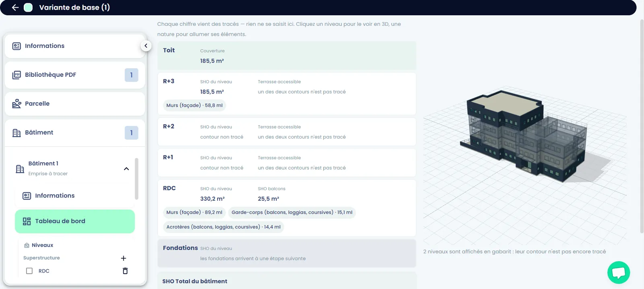Screen dimensions: 644x289
Task: Click the R+3 Murs (façade) 58,8 ml chip
Action: [194, 106]
